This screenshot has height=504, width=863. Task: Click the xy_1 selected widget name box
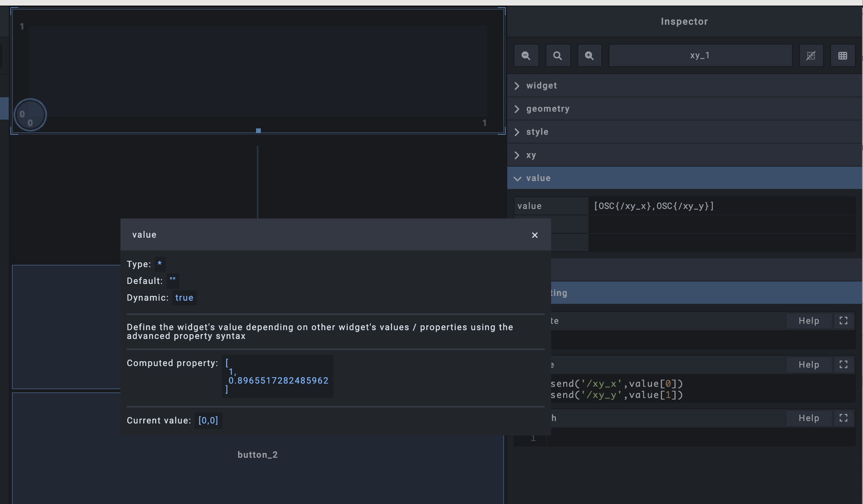point(700,56)
